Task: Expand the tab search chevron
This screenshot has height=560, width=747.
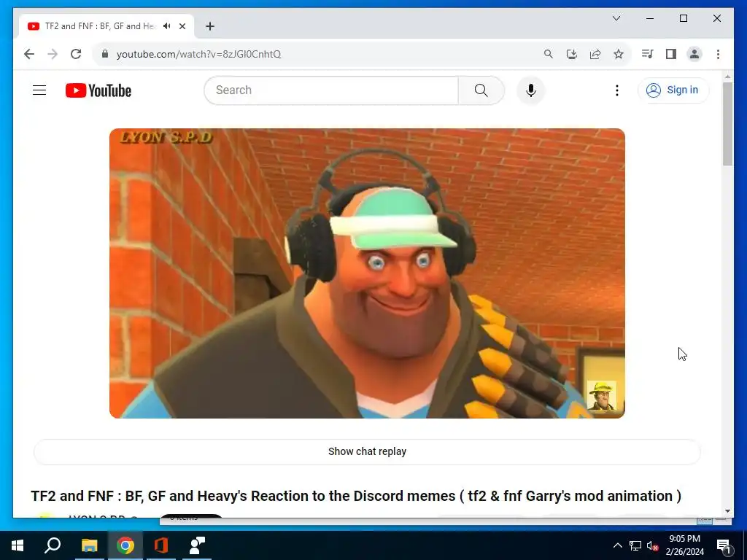Action: click(x=616, y=18)
